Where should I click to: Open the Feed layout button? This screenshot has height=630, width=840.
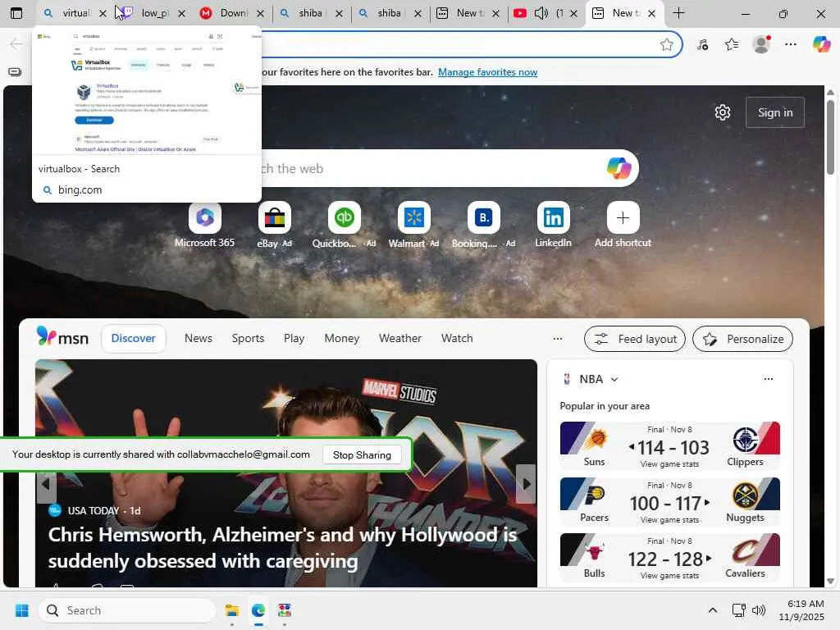click(635, 339)
